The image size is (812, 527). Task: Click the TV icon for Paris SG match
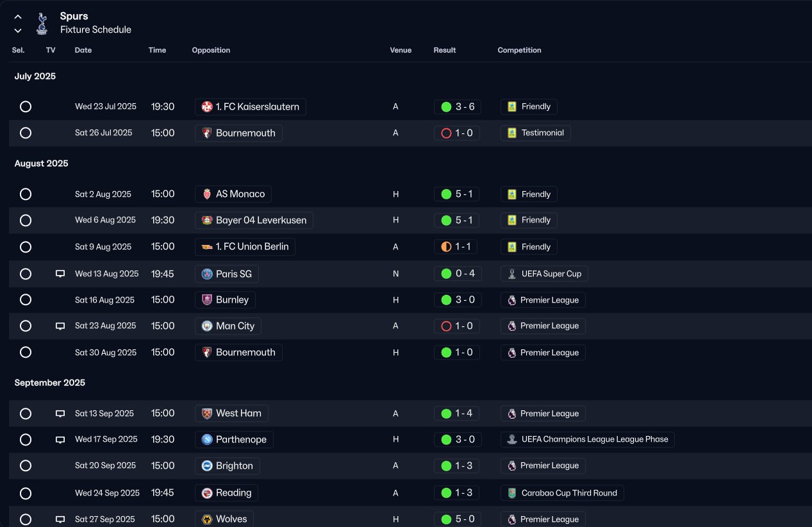(60, 274)
